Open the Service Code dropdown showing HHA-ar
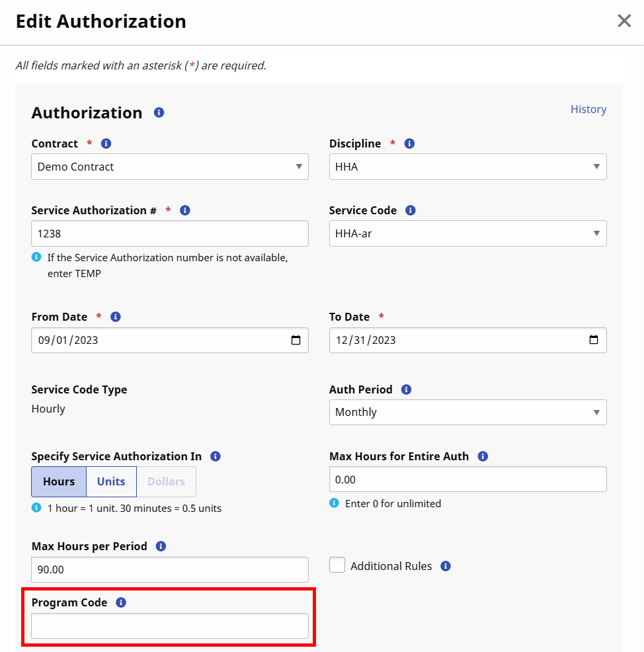The width and height of the screenshot is (644, 652). tap(467, 233)
